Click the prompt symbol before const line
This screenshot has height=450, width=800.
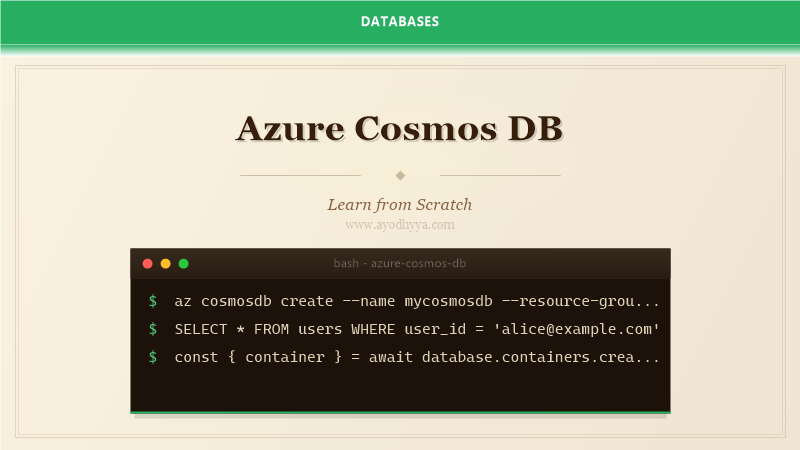pyautogui.click(x=153, y=357)
